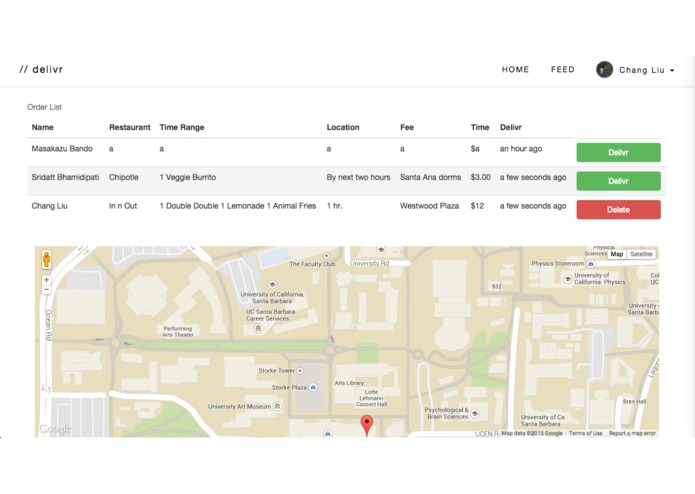The height and width of the screenshot is (494, 695).
Task: Click the UC Santa Barbara university icon
Action: coord(272,284)
